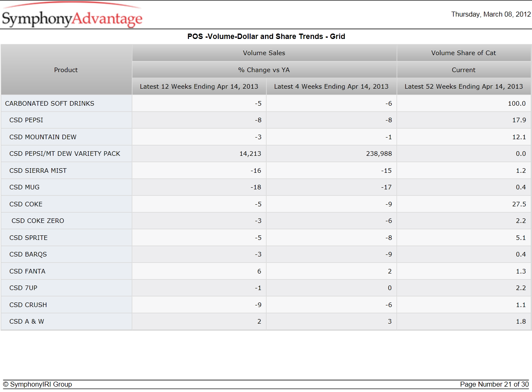This screenshot has height=392, width=532.
Task: Click Latest 4 Weeks Ending Apr 14, 2013 header
Action: pyautogui.click(x=331, y=86)
